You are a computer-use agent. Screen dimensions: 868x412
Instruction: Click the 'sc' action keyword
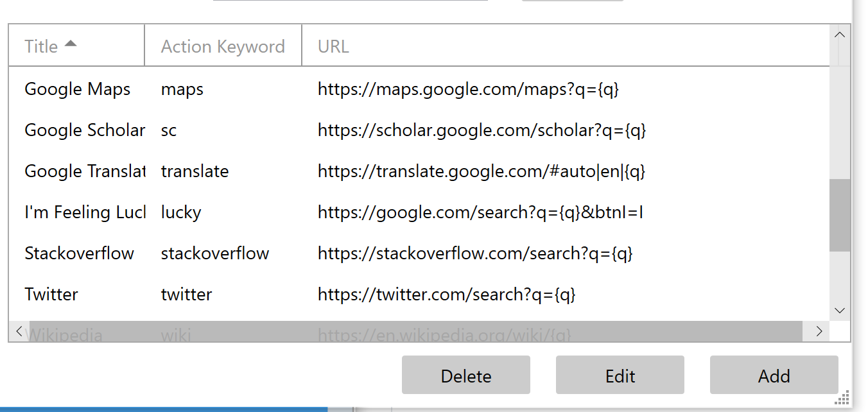(x=169, y=130)
